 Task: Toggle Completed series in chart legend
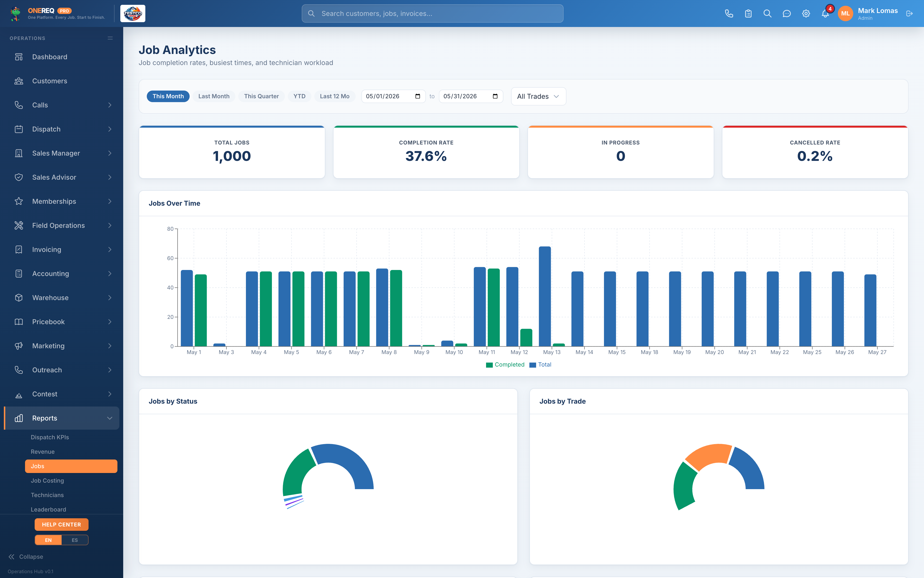[x=505, y=365]
